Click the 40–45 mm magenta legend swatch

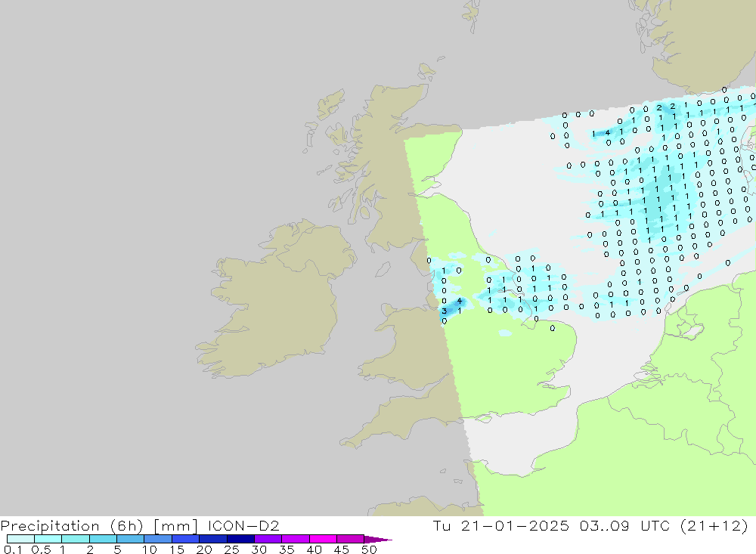[323, 539]
